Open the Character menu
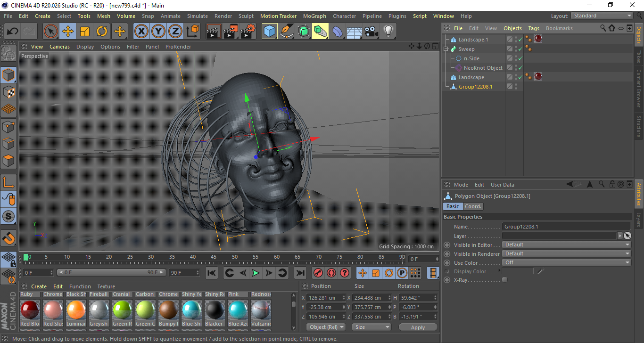 (344, 16)
